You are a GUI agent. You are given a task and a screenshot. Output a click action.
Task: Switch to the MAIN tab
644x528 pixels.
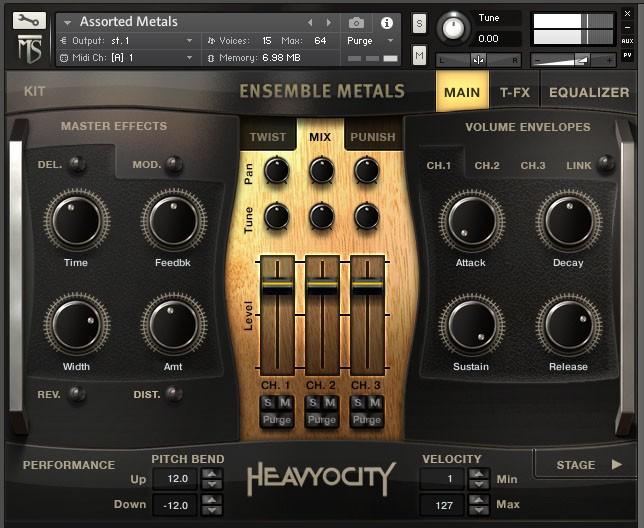pyautogui.click(x=462, y=92)
